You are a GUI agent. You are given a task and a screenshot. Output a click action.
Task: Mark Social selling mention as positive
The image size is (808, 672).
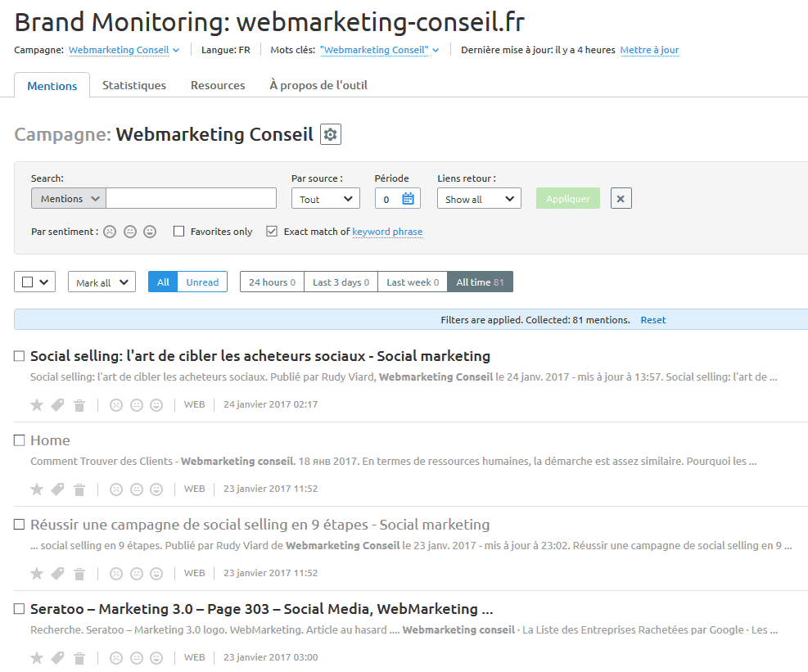[156, 405]
